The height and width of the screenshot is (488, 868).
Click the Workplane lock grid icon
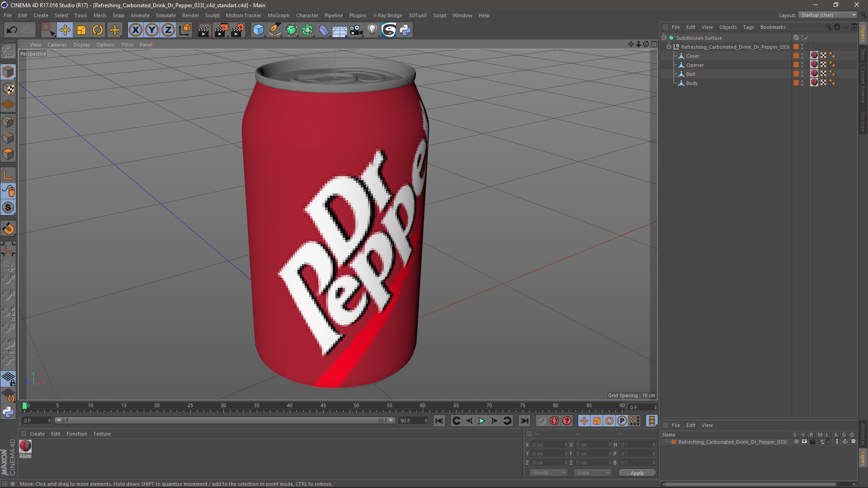pos(8,379)
